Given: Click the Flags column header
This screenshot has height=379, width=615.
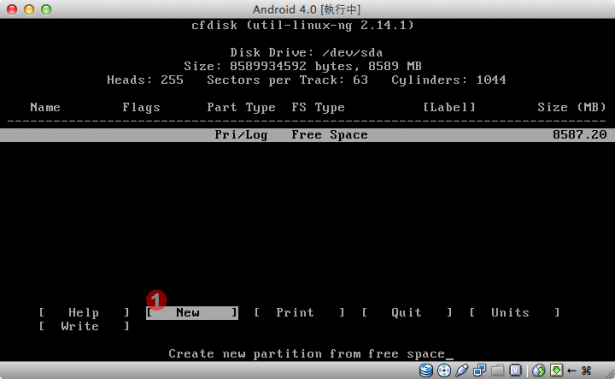Looking at the screenshot, I should 141,107.
